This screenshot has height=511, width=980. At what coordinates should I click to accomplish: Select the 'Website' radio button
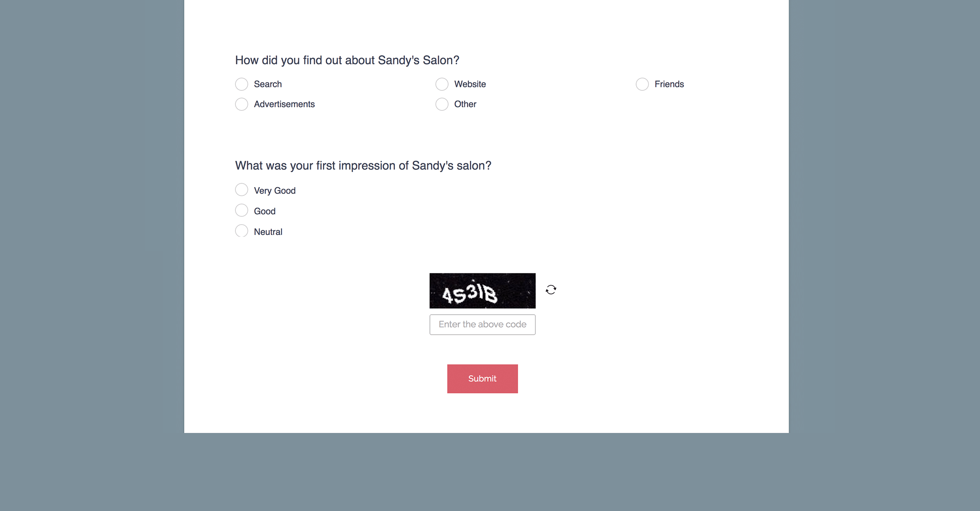[441, 84]
